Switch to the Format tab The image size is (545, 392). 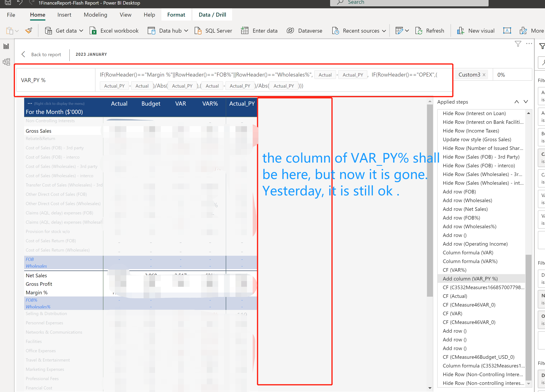(x=176, y=15)
